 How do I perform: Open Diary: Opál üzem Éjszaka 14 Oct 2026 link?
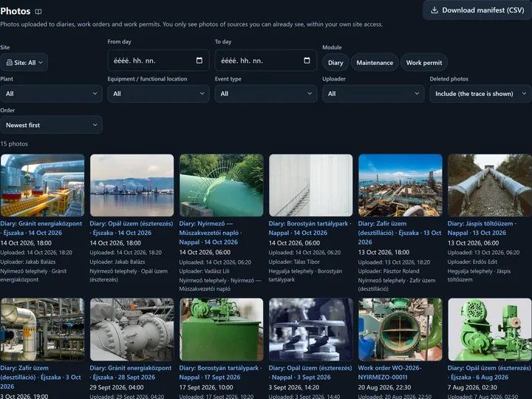(x=132, y=228)
